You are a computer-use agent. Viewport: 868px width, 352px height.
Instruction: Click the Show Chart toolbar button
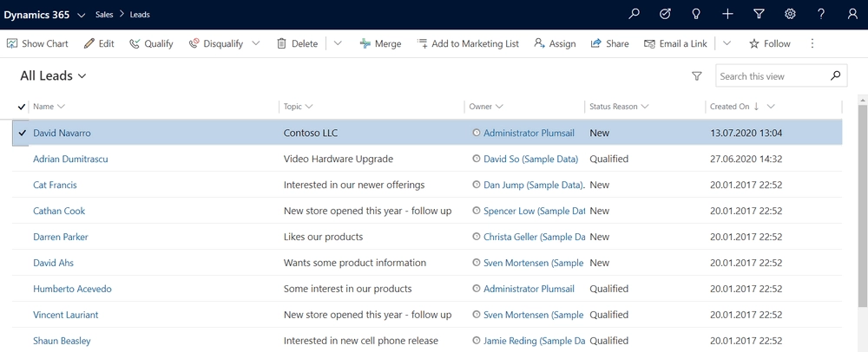pyautogui.click(x=37, y=43)
